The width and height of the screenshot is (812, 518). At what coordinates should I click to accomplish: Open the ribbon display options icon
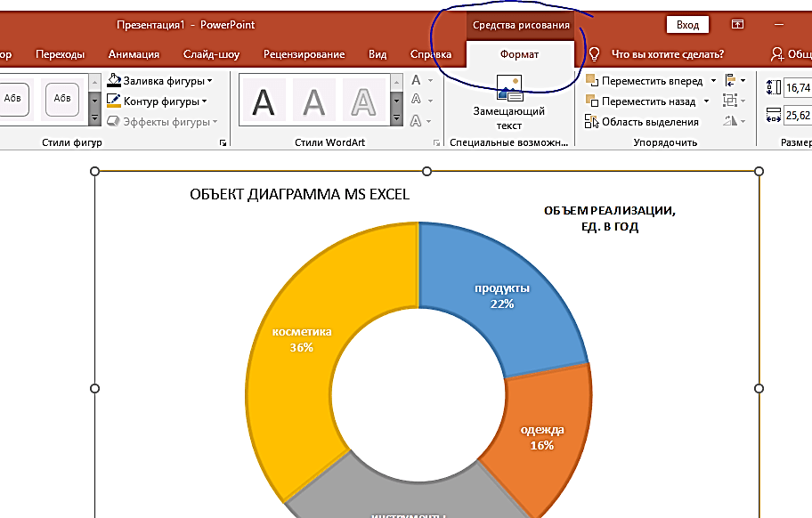pos(737,24)
